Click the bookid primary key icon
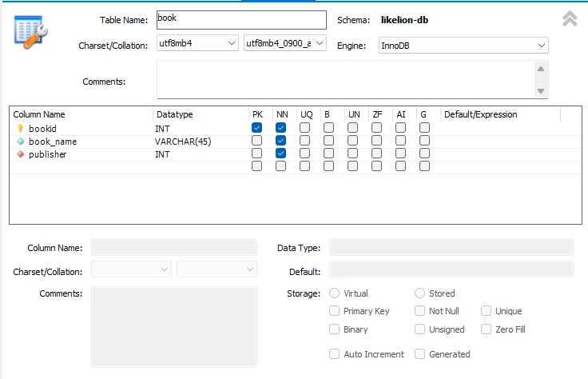The height and width of the screenshot is (379, 588). [x=21, y=128]
